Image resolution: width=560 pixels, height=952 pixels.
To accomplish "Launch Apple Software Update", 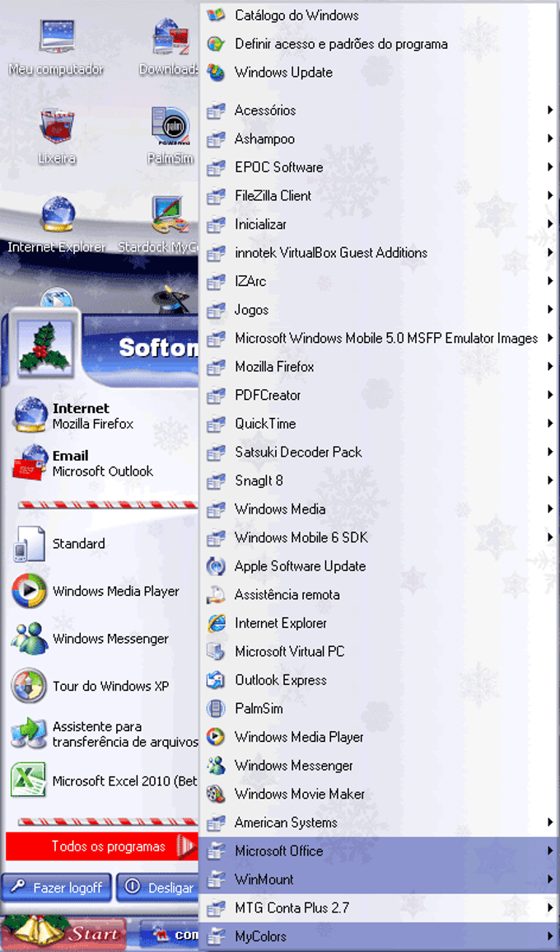I will coord(379,566).
